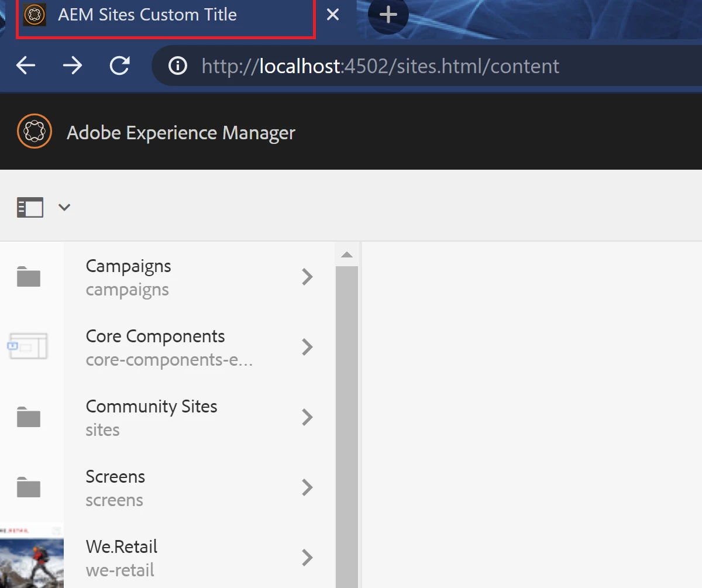
Task: Select the Screens folder icon
Action: coord(29,487)
